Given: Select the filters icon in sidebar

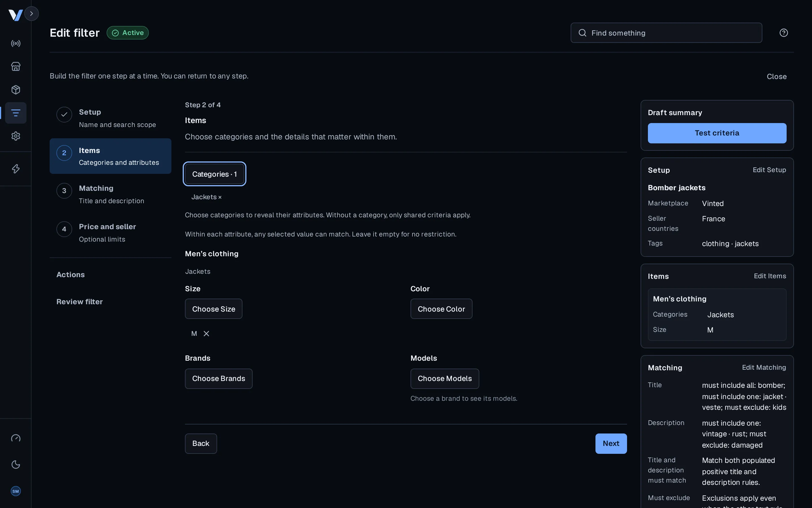Looking at the screenshot, I should click(16, 113).
